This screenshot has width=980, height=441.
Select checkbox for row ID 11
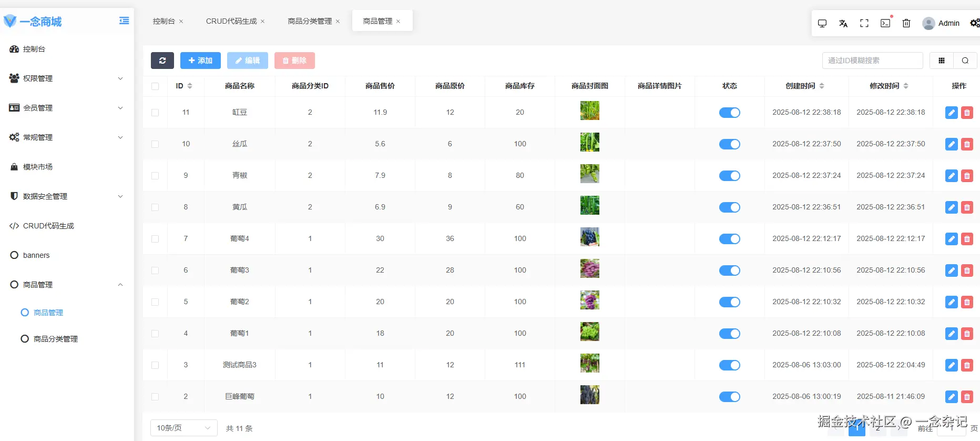[x=155, y=113]
